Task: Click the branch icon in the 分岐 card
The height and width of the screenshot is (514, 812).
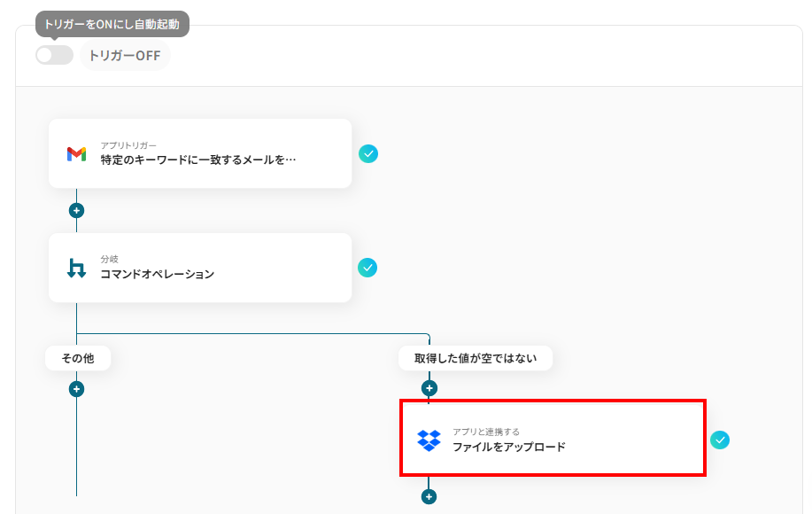Action: click(x=77, y=269)
